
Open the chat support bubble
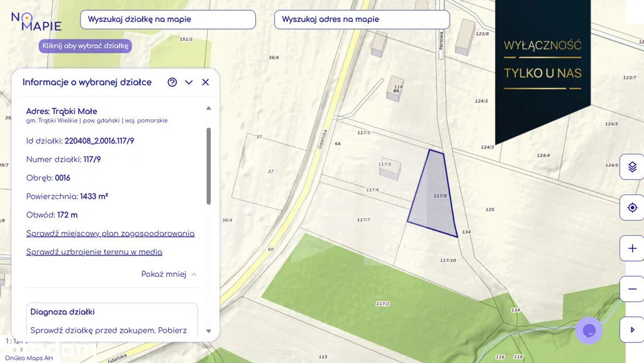click(x=589, y=330)
